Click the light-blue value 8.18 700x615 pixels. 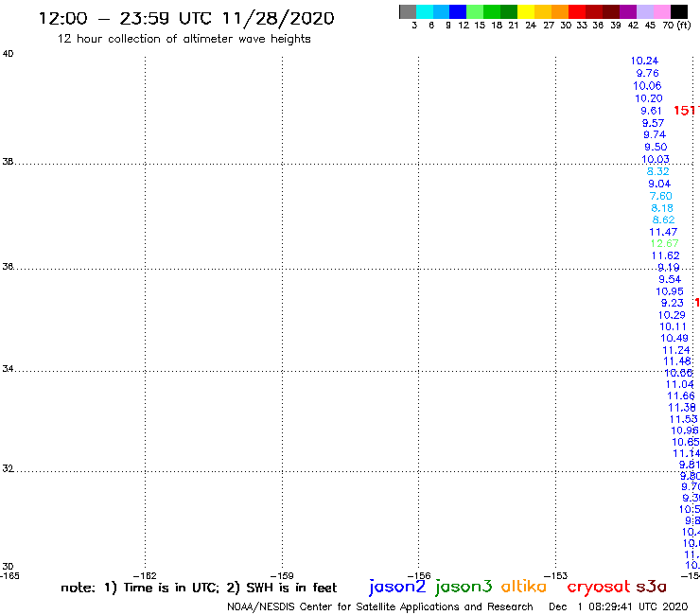[x=661, y=208]
